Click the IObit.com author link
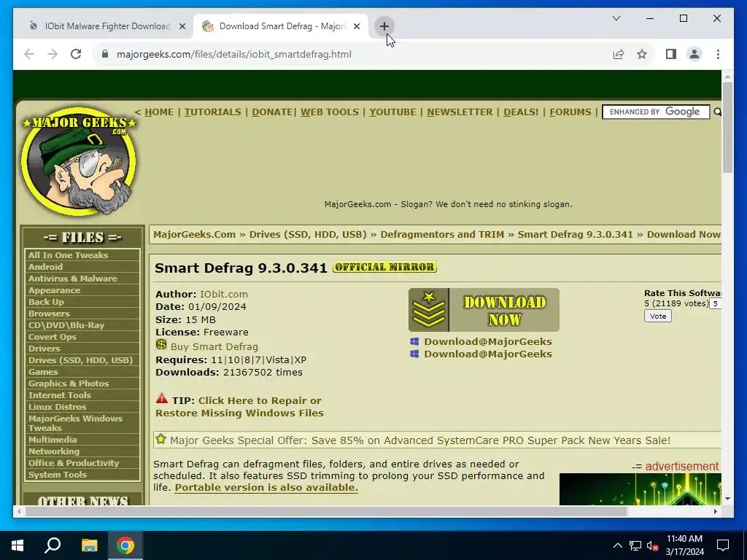747x560 pixels. pyautogui.click(x=224, y=295)
